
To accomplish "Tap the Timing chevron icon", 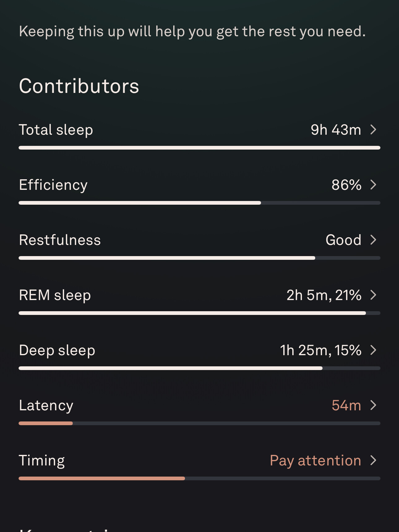I will click(x=373, y=460).
